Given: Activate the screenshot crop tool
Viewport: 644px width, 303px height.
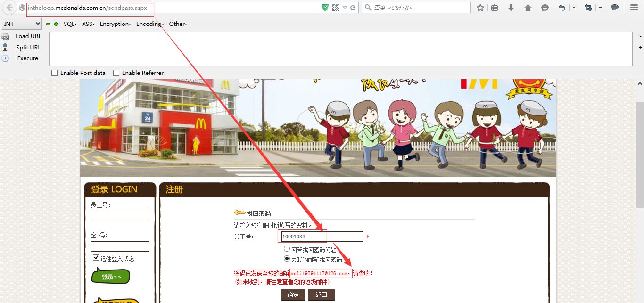Looking at the screenshot, I should 588,8.
